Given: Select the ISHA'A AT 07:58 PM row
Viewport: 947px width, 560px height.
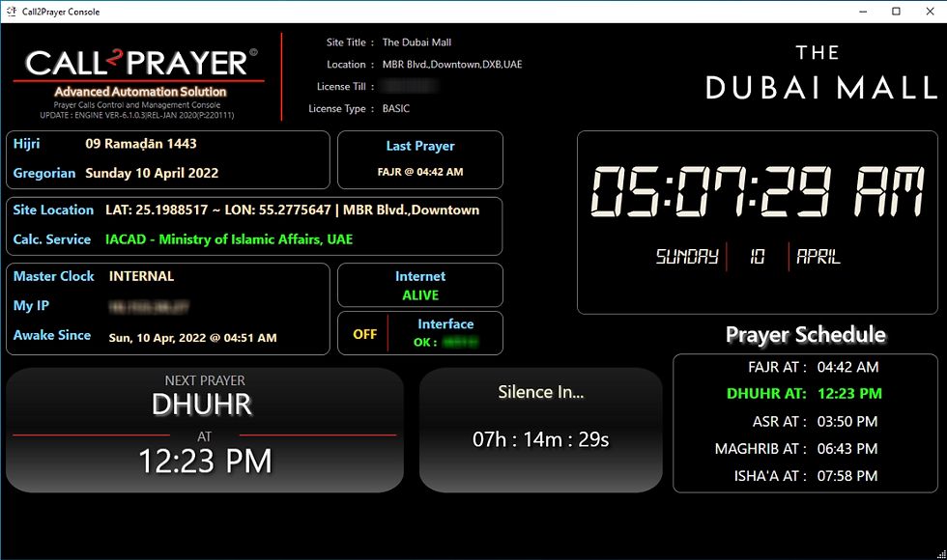Looking at the screenshot, I should coord(806,475).
